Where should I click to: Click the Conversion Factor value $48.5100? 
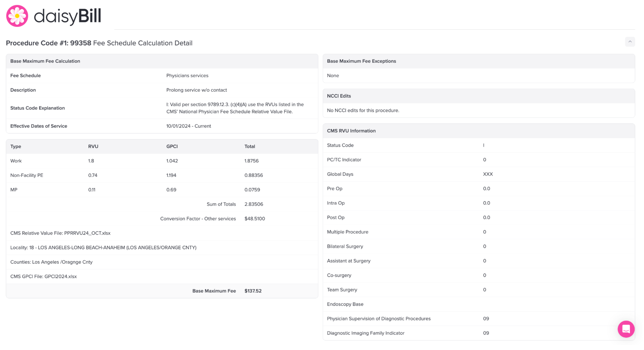coord(254,219)
